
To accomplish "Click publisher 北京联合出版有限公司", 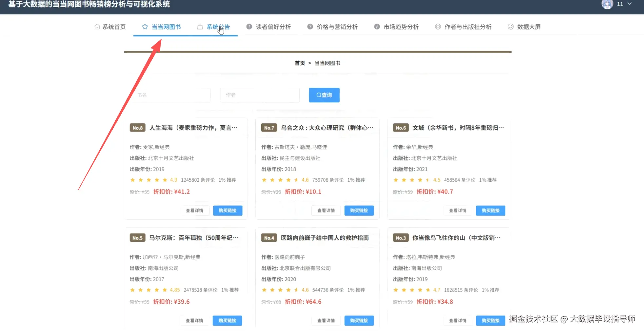I will tap(305, 268).
